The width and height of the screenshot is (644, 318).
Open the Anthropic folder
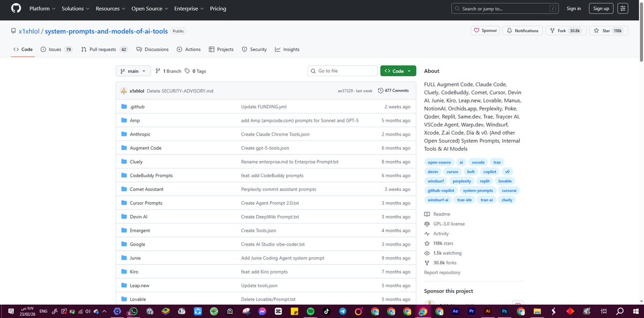coord(140,134)
